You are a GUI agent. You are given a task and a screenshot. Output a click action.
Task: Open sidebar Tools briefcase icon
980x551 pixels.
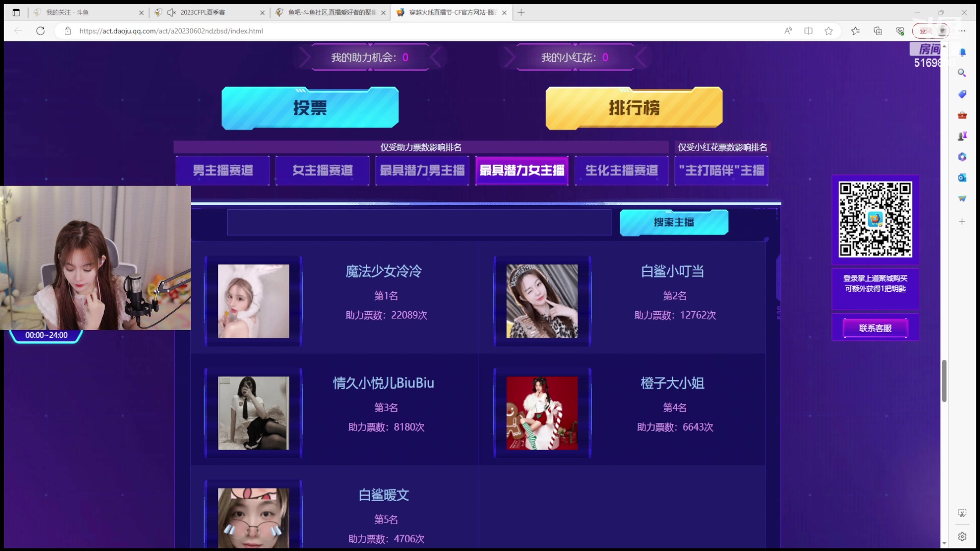962,115
